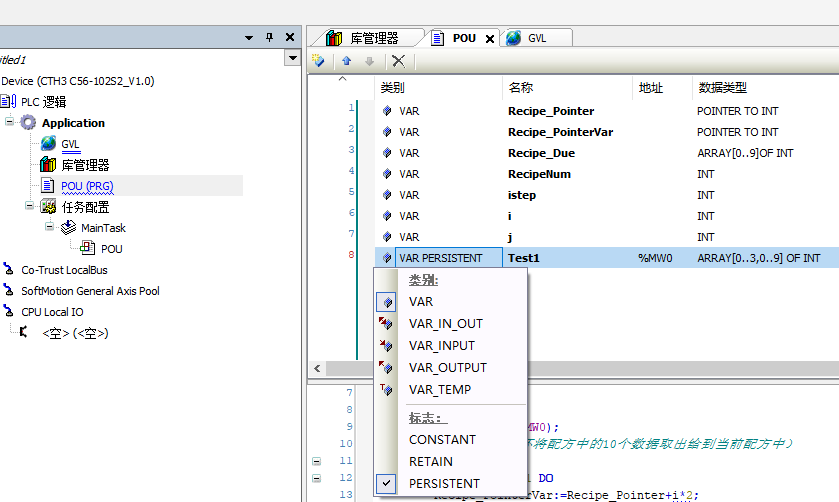Screen dimensions: 839x502
Task: Close the device tree panel
Action: 290,37
